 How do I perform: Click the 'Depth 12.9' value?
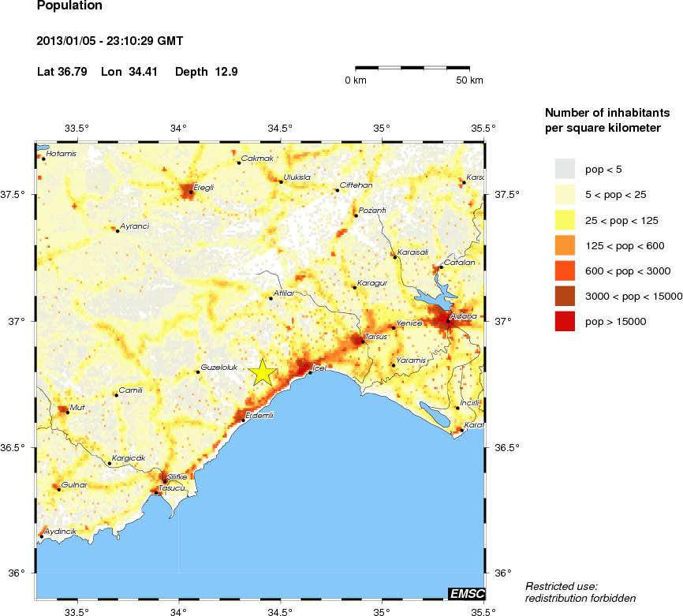coord(206,72)
